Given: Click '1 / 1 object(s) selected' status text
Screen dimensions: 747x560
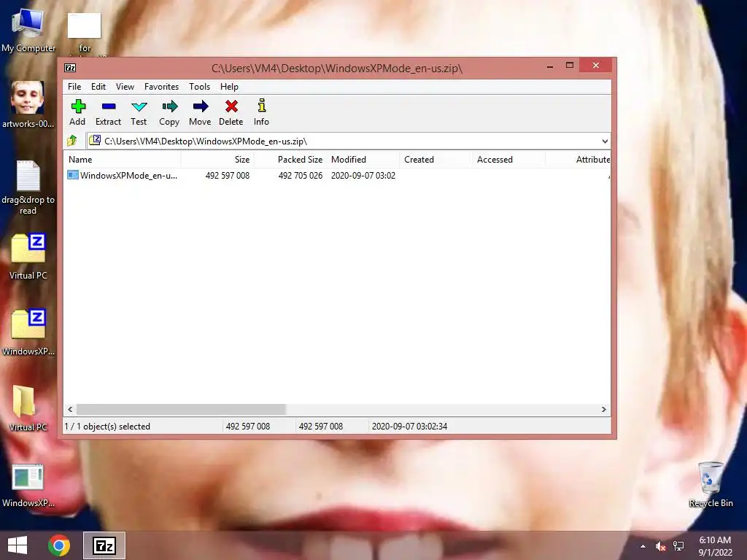Looking at the screenshot, I should pyautogui.click(x=107, y=426).
